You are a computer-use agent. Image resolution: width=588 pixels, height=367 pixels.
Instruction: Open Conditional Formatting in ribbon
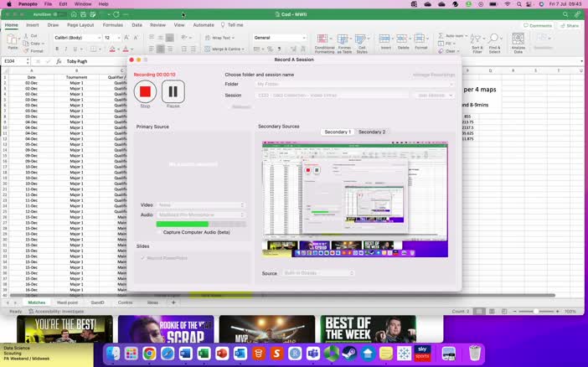coord(324,42)
